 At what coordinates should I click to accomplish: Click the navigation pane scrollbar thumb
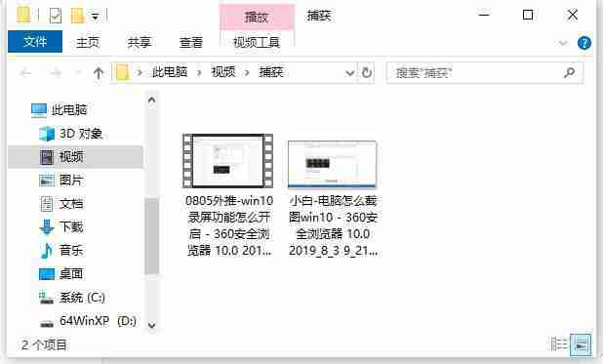pos(151,235)
